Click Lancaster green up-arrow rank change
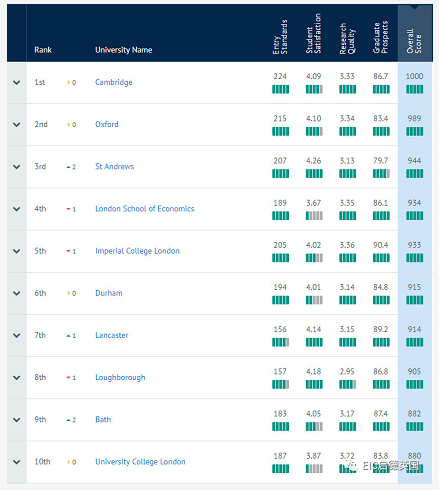The height and width of the screenshot is (490, 439). coord(71,336)
